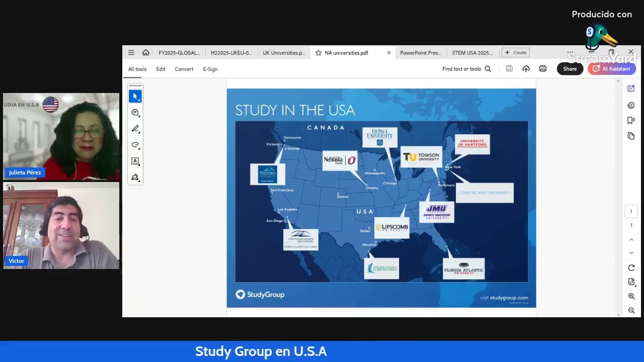Select Julieta Pérez video feed
This screenshot has height=362, width=644.
click(x=61, y=137)
